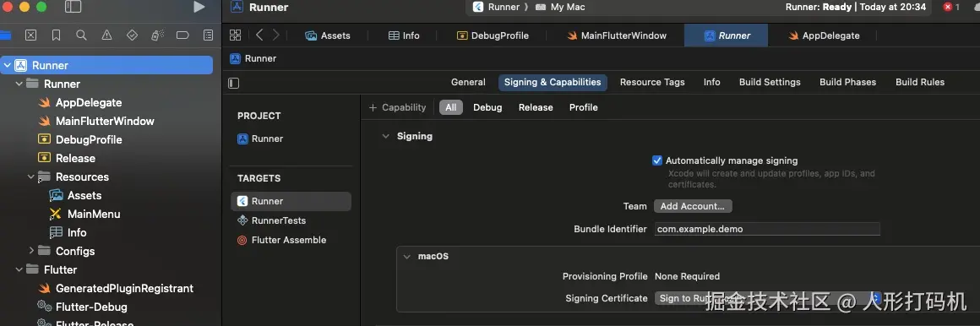Open the Bookmark navigator icon
The image size is (980, 326).
coord(57,35)
